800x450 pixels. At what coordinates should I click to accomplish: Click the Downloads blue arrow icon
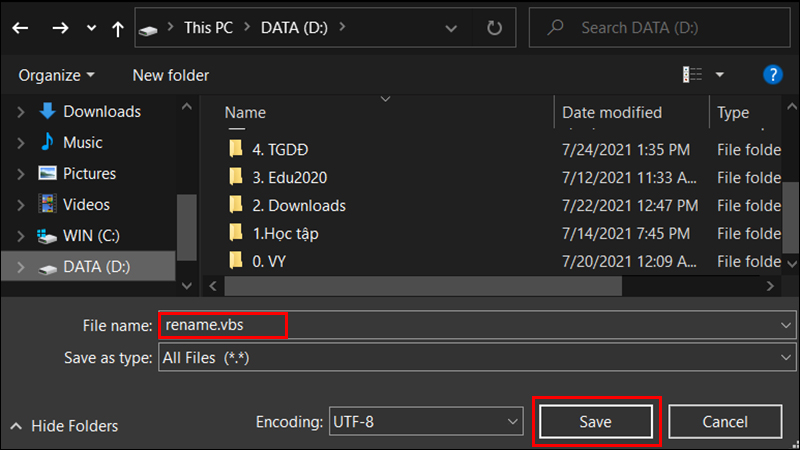(47, 111)
